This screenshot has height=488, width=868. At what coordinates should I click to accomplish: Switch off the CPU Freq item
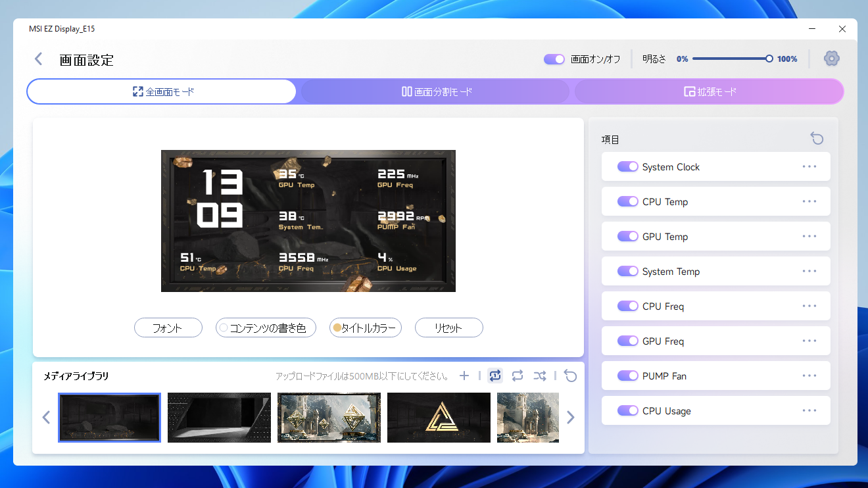[x=628, y=306]
